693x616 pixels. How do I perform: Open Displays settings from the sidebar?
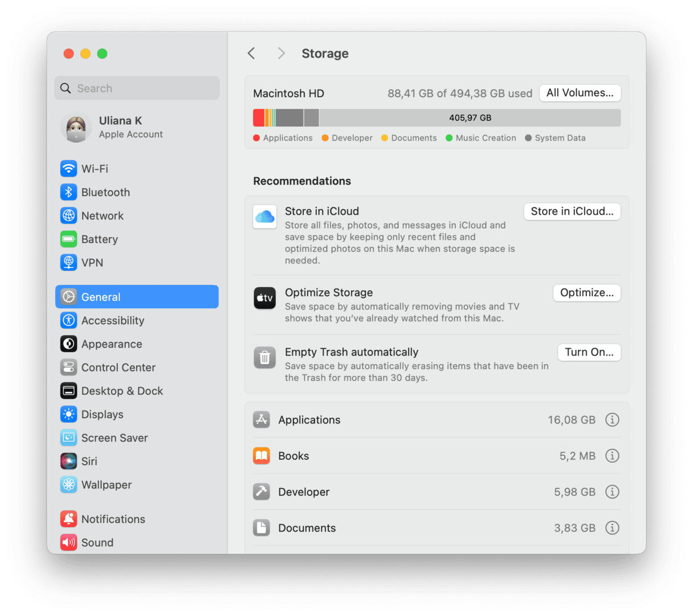pos(68,414)
